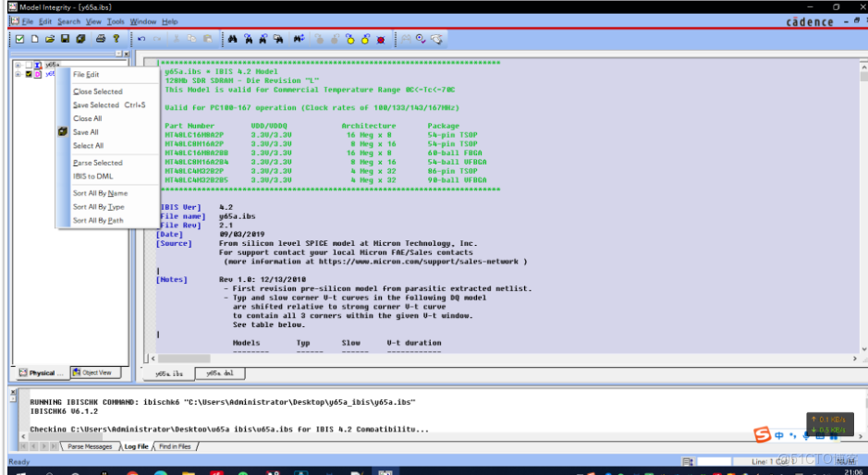Uncheck the second y65 tree item checkbox
The width and height of the screenshot is (868, 475).
[28, 74]
